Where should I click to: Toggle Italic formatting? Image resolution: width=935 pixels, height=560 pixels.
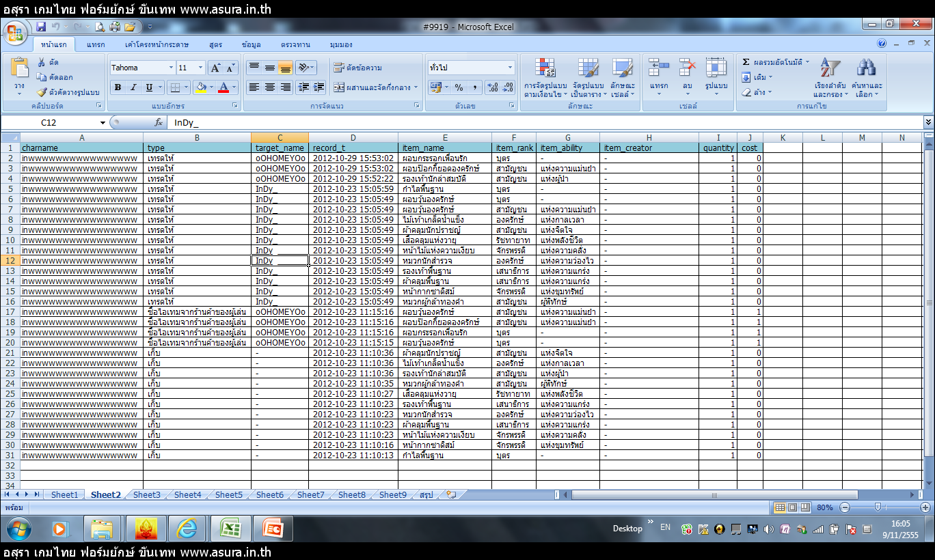point(133,87)
